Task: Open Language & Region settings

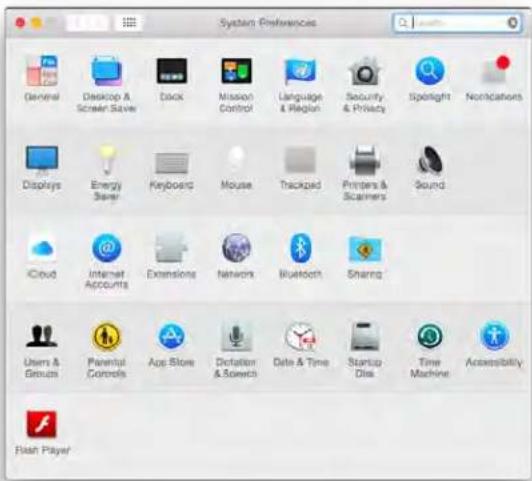Action: pyautogui.click(x=301, y=72)
